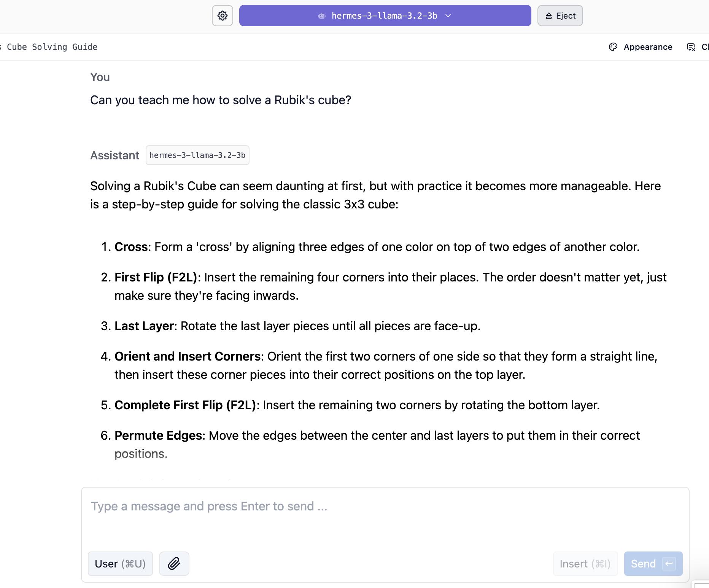The height and width of the screenshot is (588, 709).
Task: Open the hermes-3-llama-3.2-3b model picker bar
Action: point(385,16)
